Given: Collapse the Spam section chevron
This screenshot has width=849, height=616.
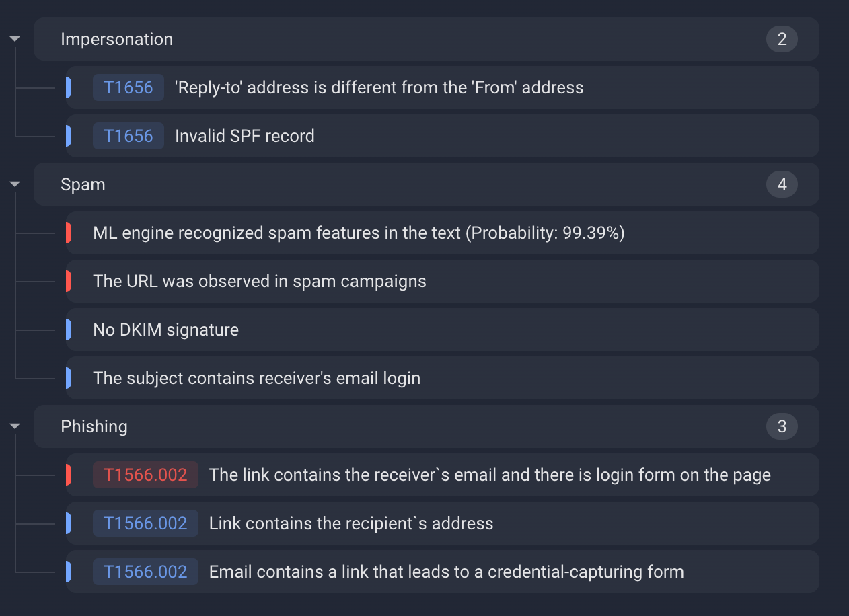Looking at the screenshot, I should (x=14, y=184).
